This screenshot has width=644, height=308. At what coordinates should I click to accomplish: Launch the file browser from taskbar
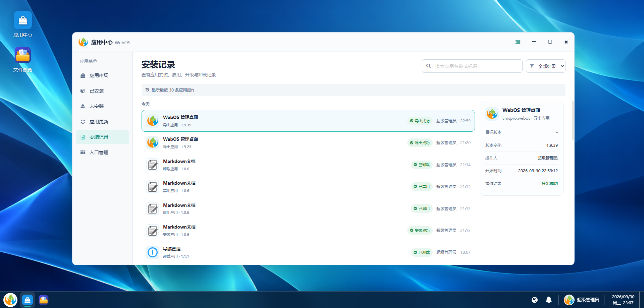[44, 300]
